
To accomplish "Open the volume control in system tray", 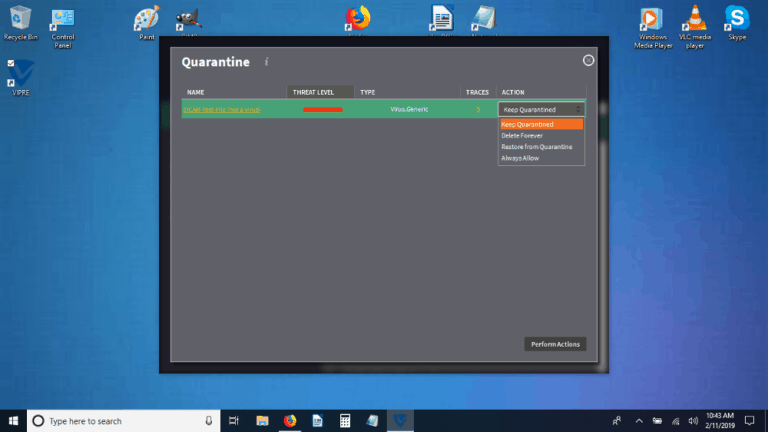I will coord(693,421).
